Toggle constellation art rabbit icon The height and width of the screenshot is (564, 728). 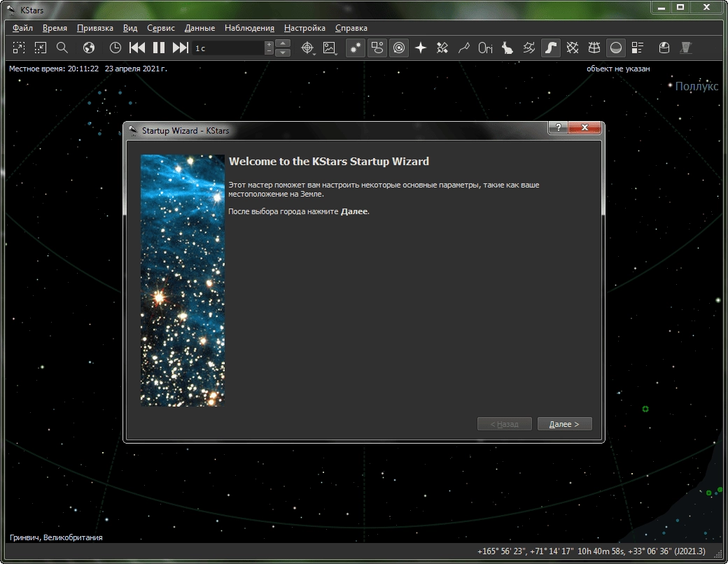pyautogui.click(x=507, y=48)
